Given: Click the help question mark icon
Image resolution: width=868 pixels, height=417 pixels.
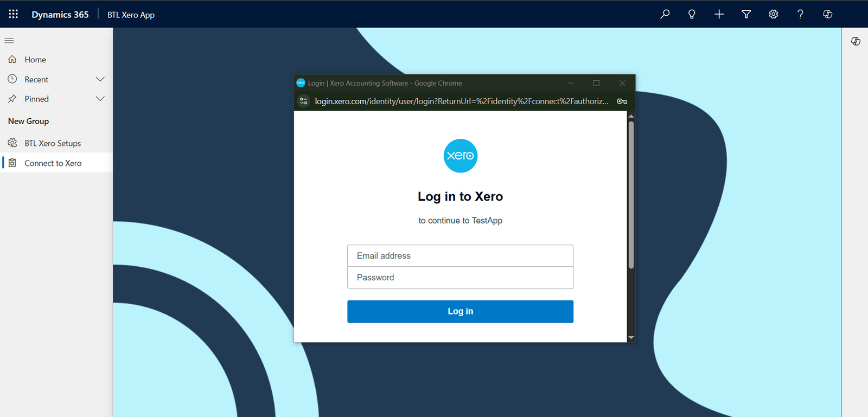Looking at the screenshot, I should 800,14.
